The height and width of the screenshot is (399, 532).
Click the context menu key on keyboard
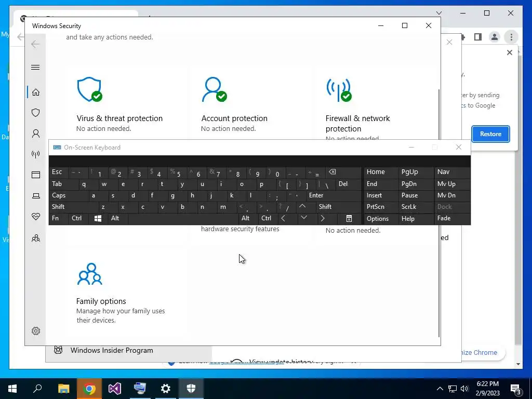pos(349,219)
